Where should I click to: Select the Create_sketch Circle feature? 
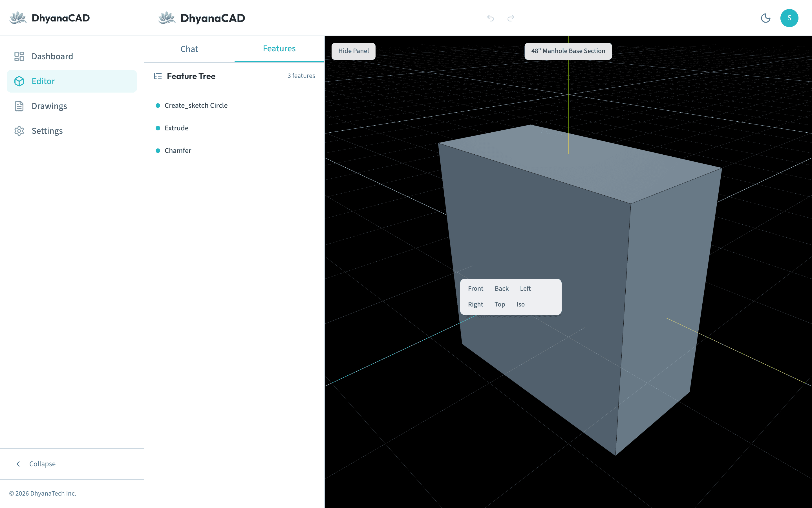[234, 106]
